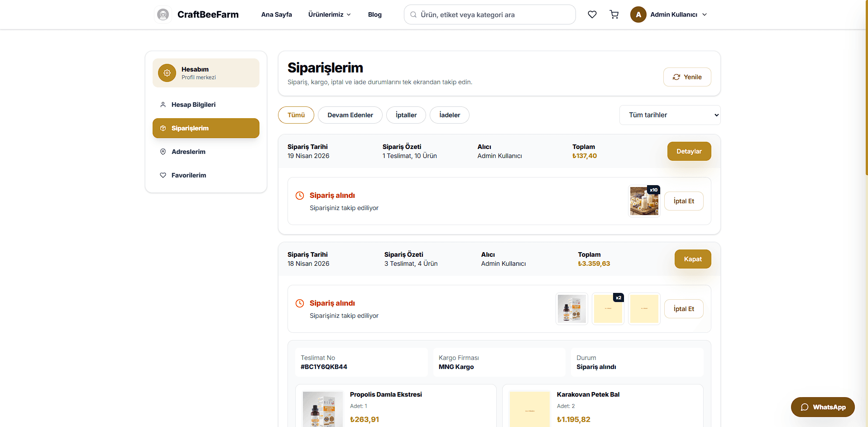Show the İadeler filter tab
The image size is (868, 427).
pyautogui.click(x=449, y=115)
